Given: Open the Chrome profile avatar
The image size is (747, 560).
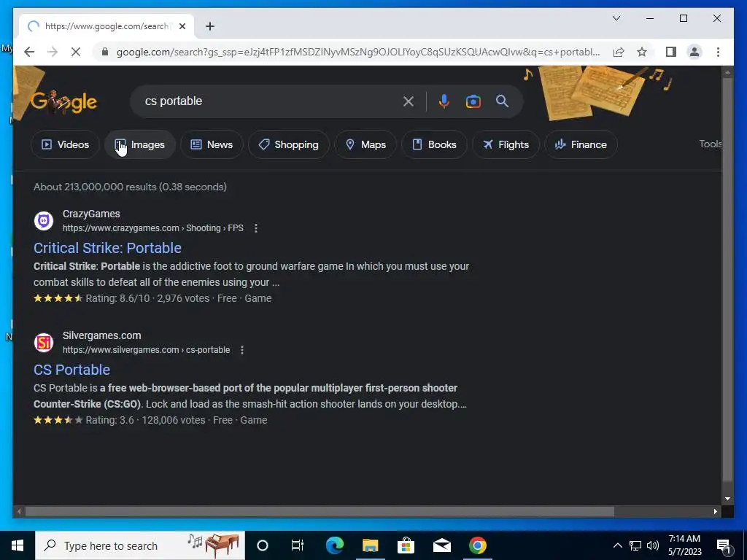Looking at the screenshot, I should 694,52.
